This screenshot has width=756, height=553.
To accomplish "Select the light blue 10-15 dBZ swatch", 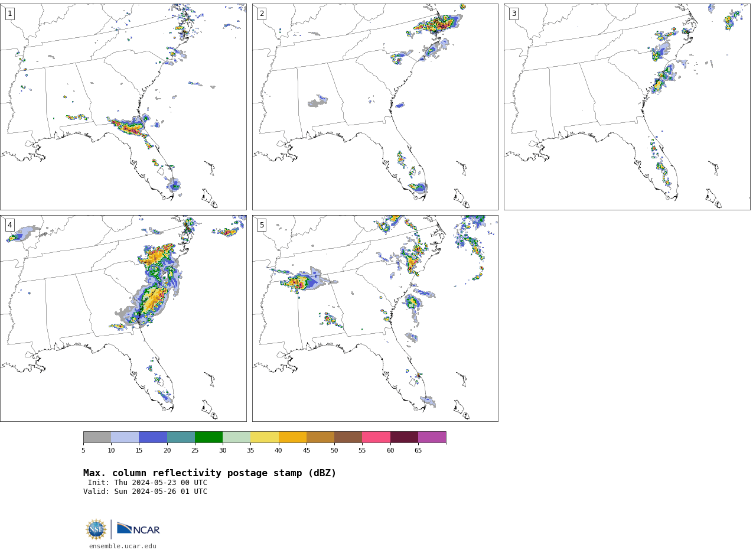I will click(125, 437).
